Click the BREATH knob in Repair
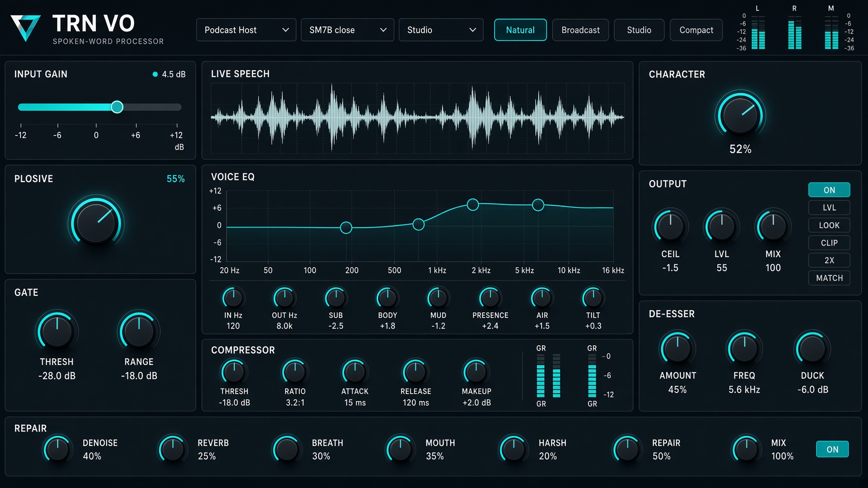Screen dimensions: 868x488 pos(287,449)
